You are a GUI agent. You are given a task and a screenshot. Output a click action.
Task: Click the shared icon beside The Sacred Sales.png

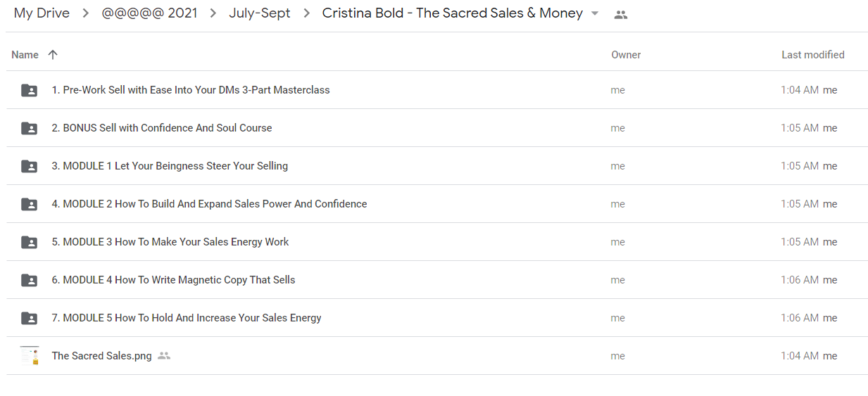tap(164, 356)
